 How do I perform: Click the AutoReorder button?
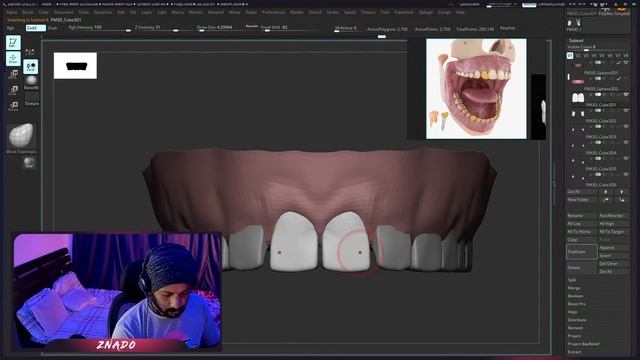point(614,216)
